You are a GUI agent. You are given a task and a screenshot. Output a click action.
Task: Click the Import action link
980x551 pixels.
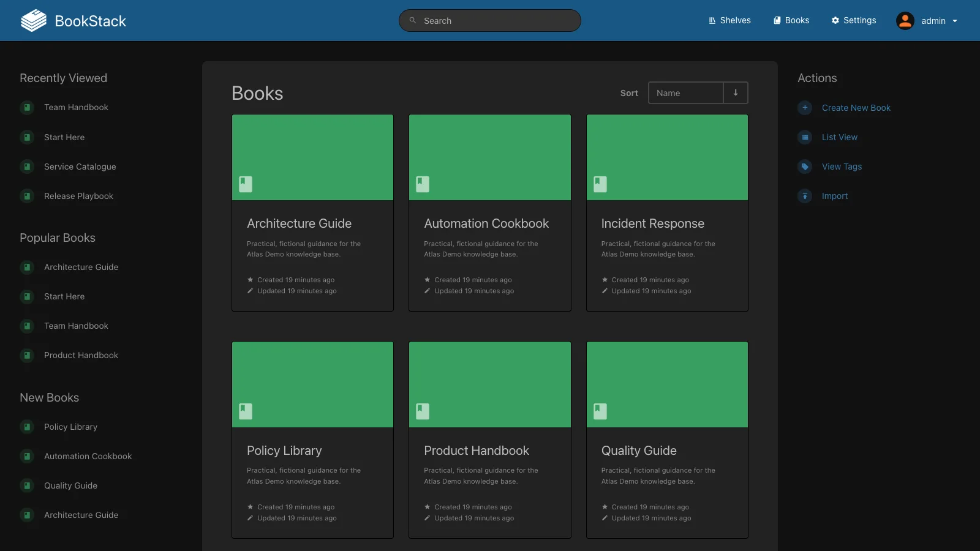click(x=835, y=196)
